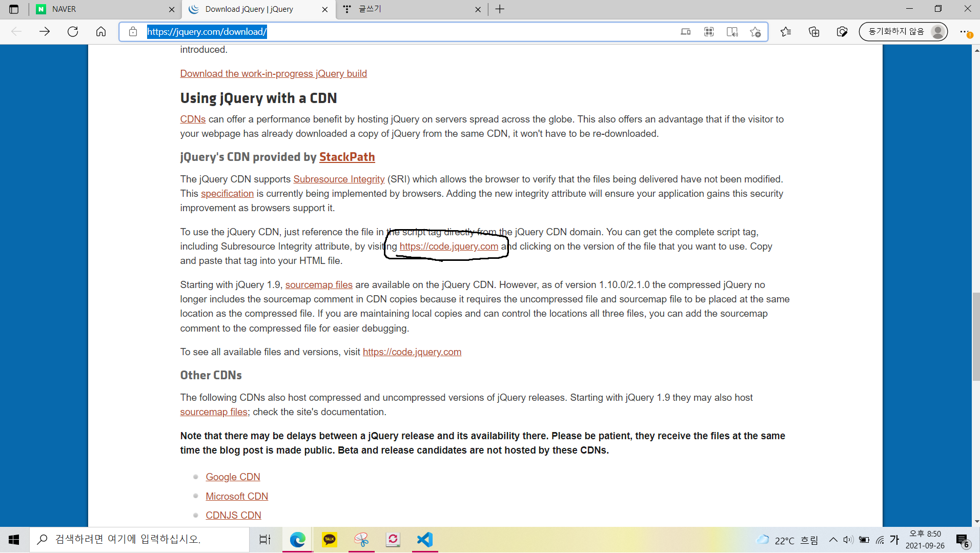
Task: Open Collections panel
Action: pyautogui.click(x=814, y=32)
